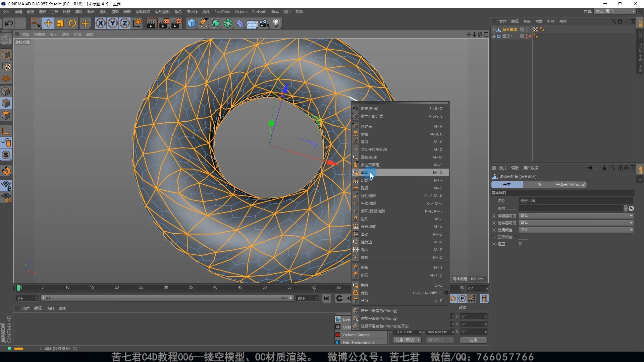Switch to Polygons mode in the left sidebar
The width and height of the screenshot is (644, 362).
click(x=6, y=115)
